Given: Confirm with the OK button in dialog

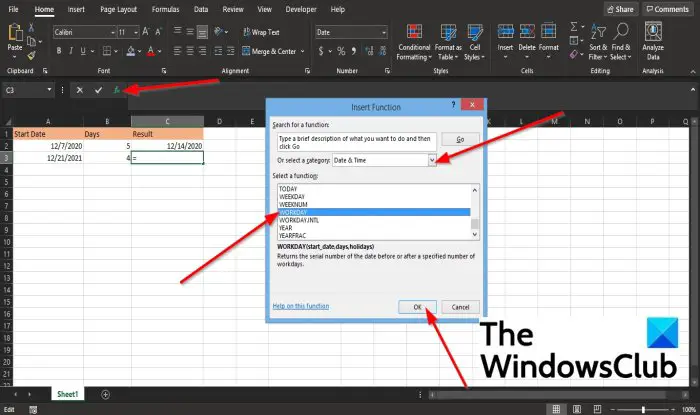Looking at the screenshot, I should [417, 307].
